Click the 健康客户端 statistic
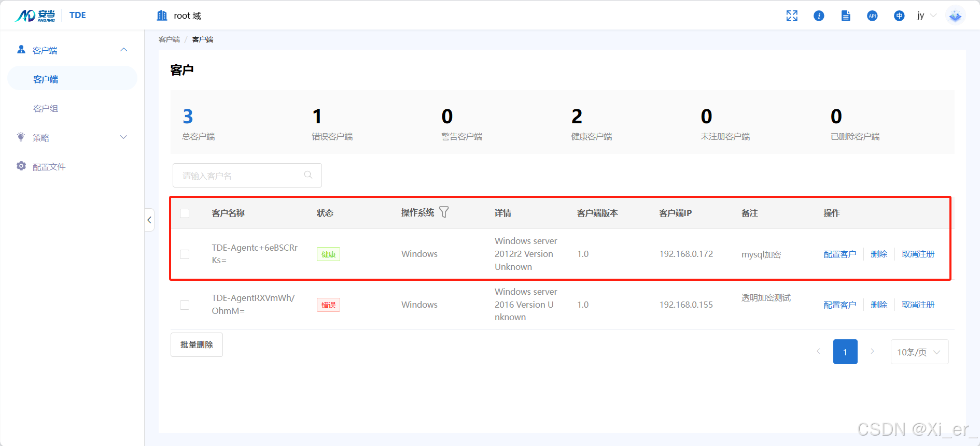This screenshot has width=980, height=446. point(591,124)
